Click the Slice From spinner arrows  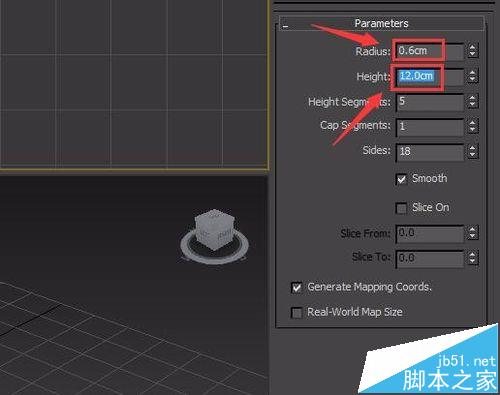coord(472,233)
